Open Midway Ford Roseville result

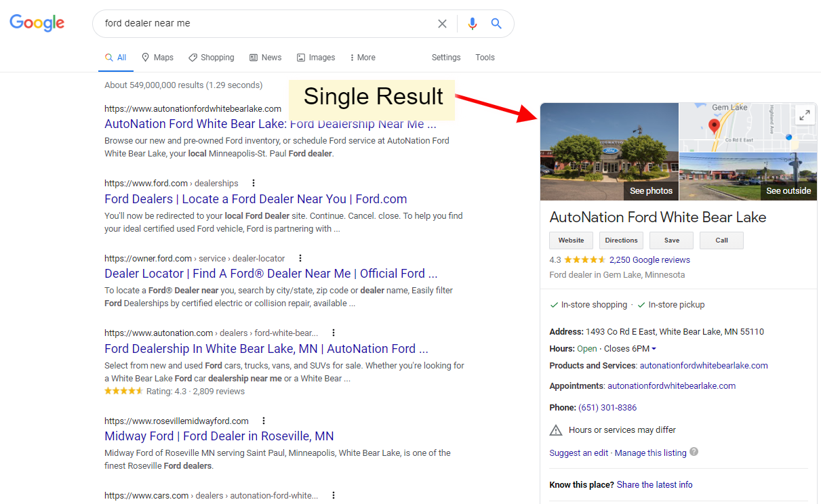click(219, 436)
